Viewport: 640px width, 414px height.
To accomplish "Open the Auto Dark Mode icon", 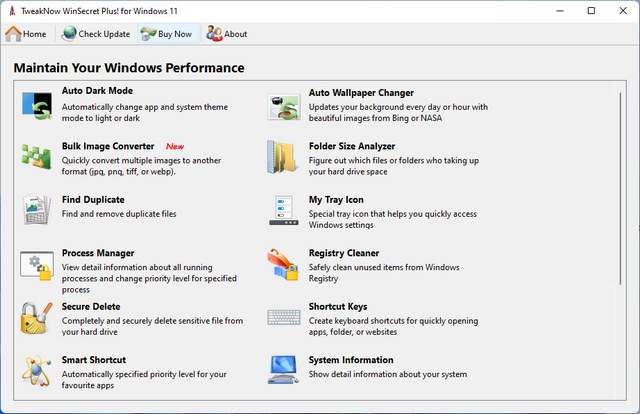I will (x=37, y=104).
